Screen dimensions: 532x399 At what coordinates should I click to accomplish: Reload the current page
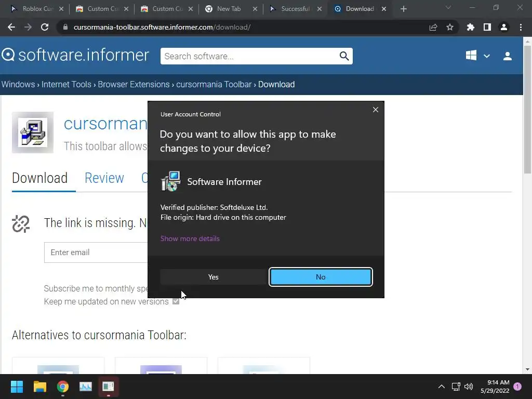[45, 27]
